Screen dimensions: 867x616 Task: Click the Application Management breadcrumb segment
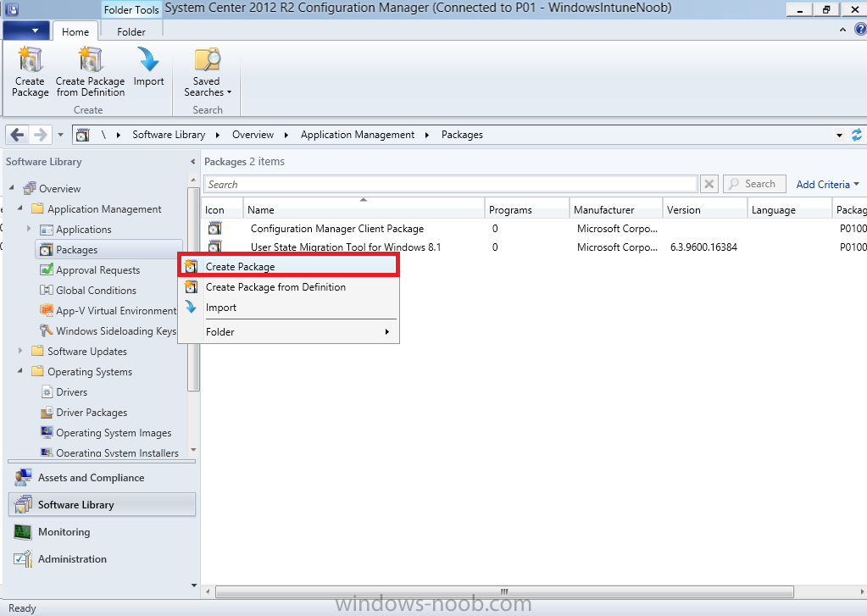coord(357,135)
